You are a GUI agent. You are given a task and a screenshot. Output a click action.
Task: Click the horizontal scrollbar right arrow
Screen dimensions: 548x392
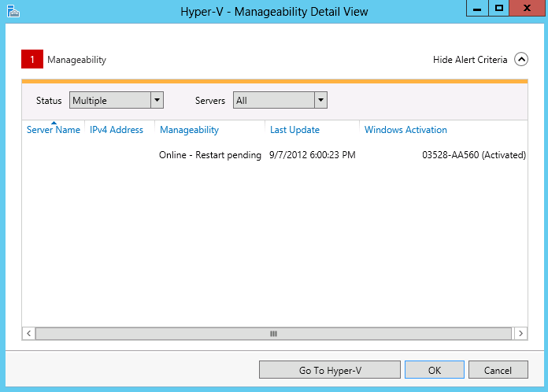[520, 333]
